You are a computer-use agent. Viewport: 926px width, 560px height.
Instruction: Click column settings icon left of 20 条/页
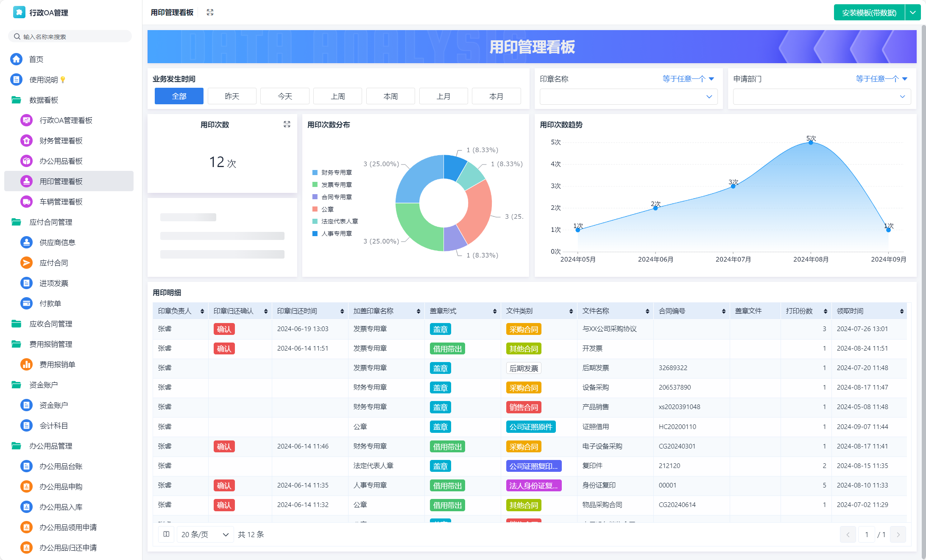click(166, 534)
